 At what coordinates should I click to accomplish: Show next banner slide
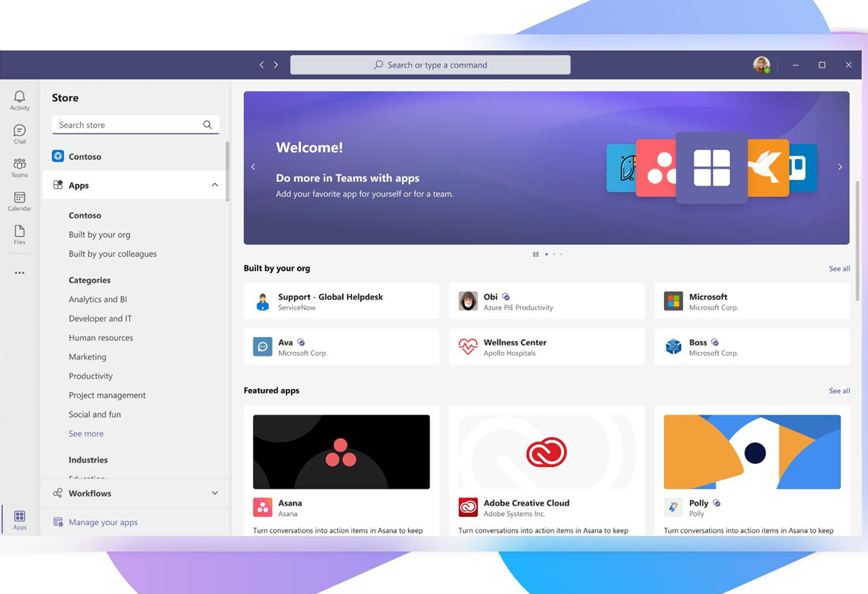pos(840,167)
